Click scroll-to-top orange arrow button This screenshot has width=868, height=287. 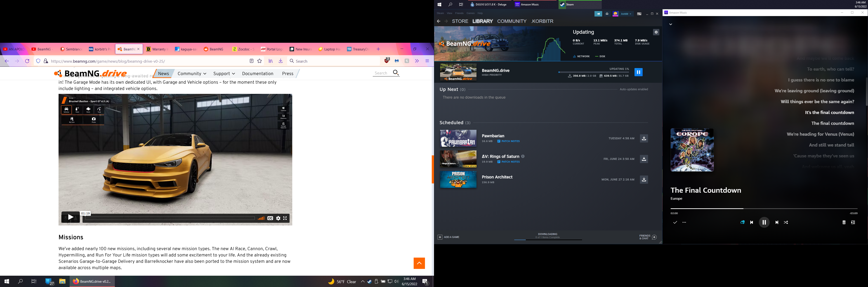[x=419, y=263]
